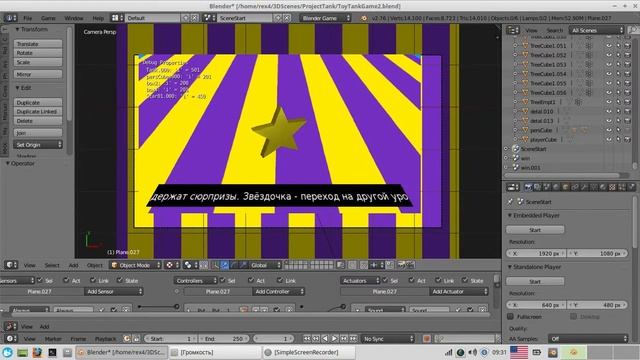
Task: Click the periCube object icon in outliner
Action: tap(525, 130)
